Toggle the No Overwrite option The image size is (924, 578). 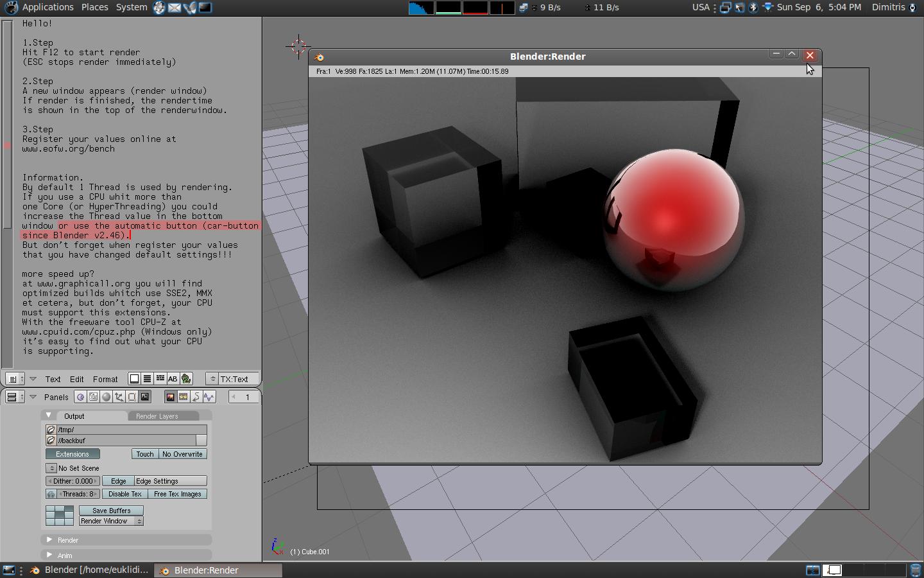(182, 454)
